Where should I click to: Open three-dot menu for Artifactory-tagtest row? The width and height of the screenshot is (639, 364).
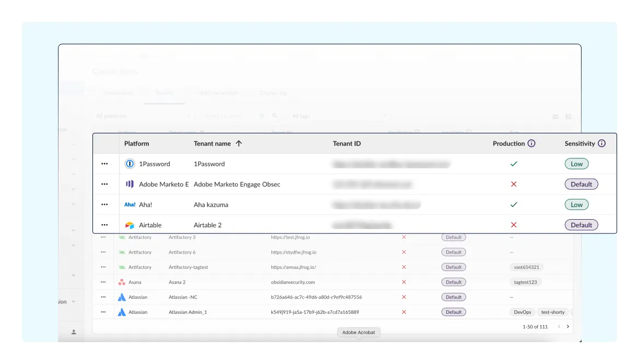pyautogui.click(x=103, y=267)
